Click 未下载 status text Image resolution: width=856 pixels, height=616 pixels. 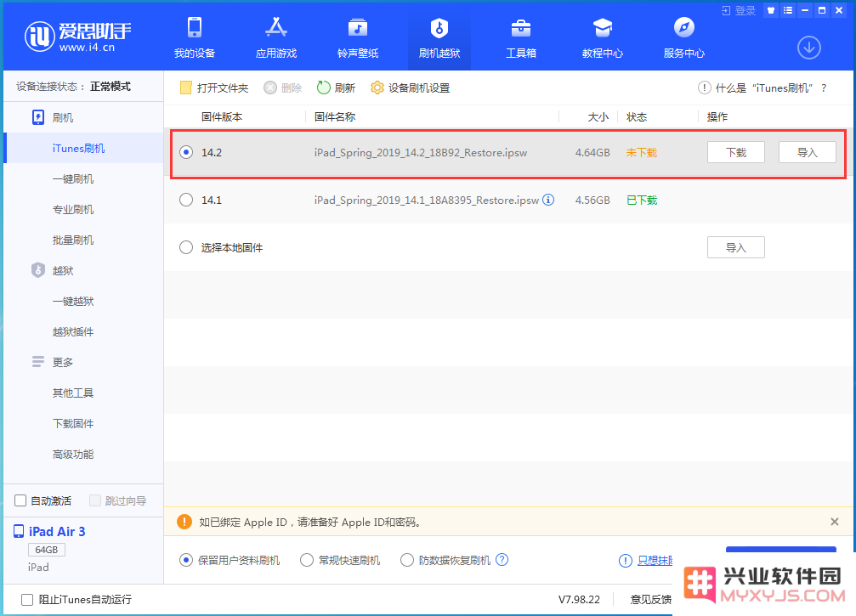[x=642, y=152]
